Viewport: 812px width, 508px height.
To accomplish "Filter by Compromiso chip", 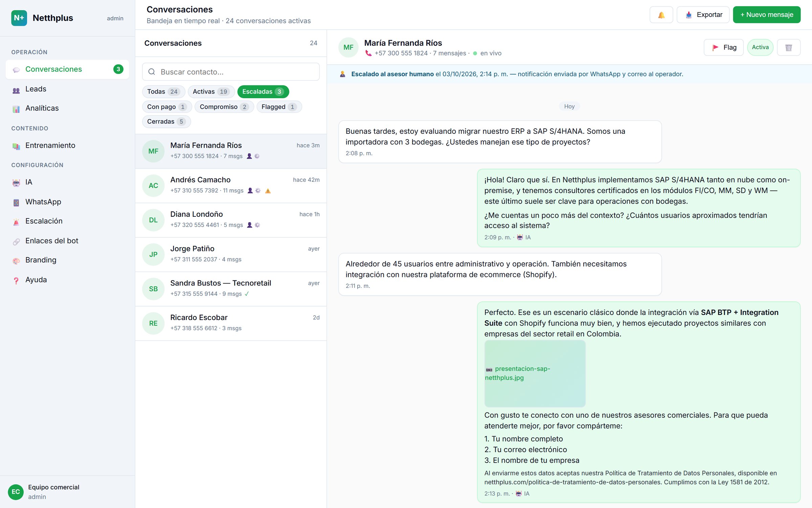I will (224, 107).
